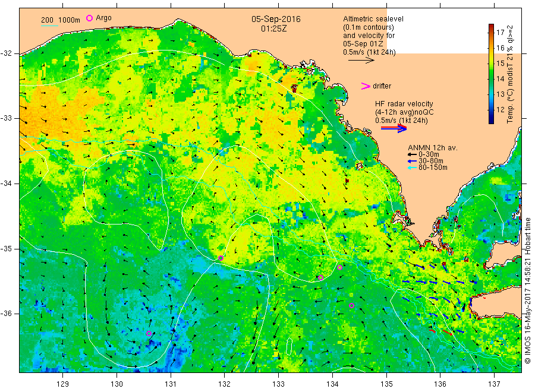This screenshot has height=392, width=535.
Task: Click the temperature color bar scale
Action: pos(491,74)
